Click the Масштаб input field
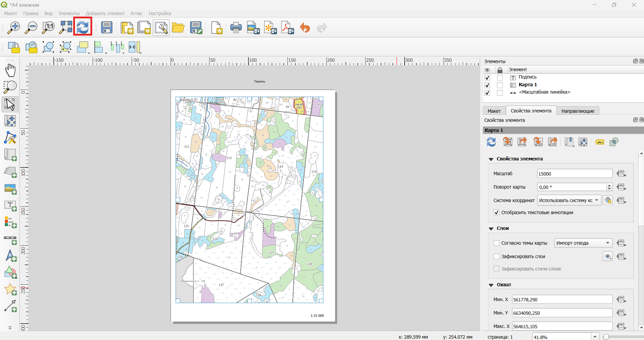644x340 pixels. (574, 174)
